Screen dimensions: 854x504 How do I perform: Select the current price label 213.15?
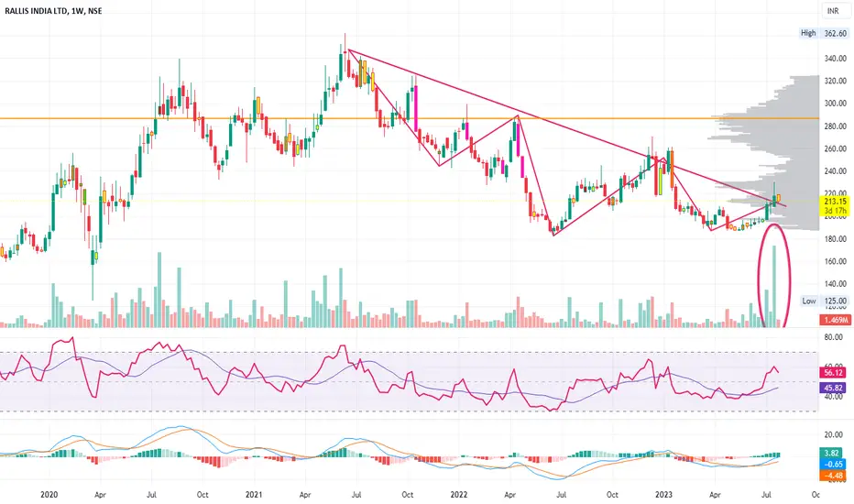[x=835, y=202]
